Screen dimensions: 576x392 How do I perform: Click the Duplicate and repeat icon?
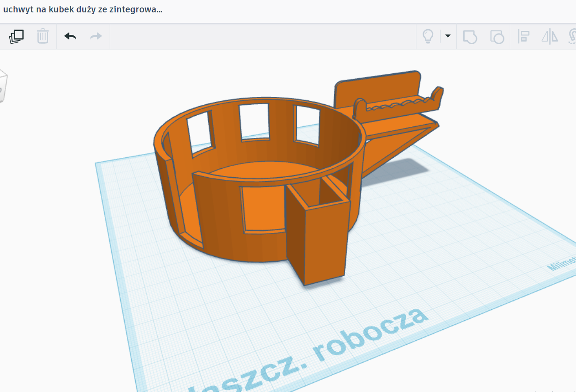tap(16, 36)
